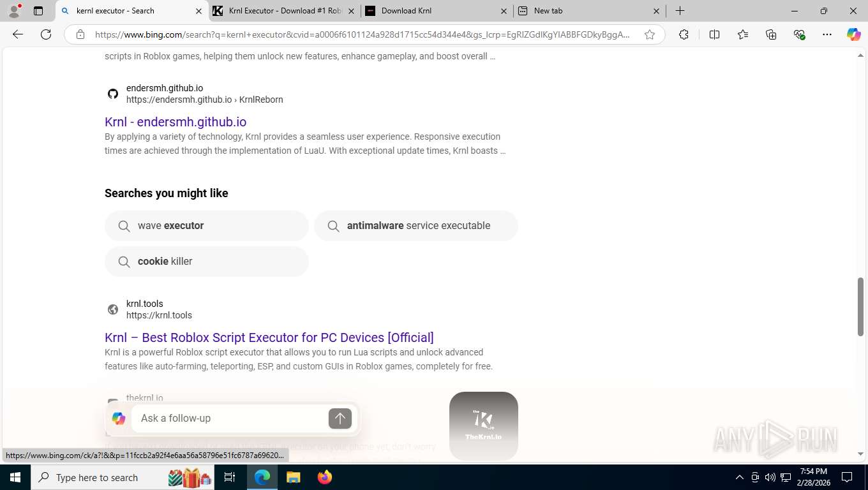Image resolution: width=868 pixels, height=490 pixels.
Task: Open endersmh.github.io KrnlReborn URL link
Action: [205, 100]
